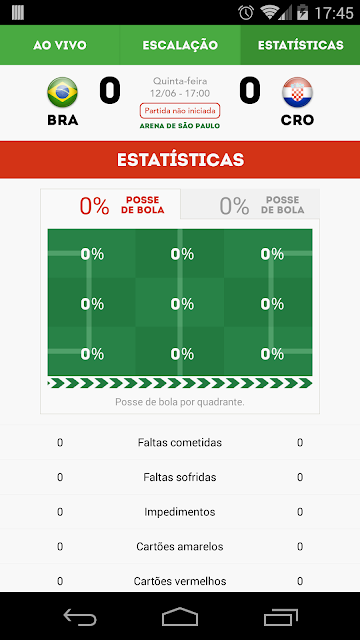Tap the Android back navigation icon
Viewport: 360px width, 640px height.
(x=80, y=617)
